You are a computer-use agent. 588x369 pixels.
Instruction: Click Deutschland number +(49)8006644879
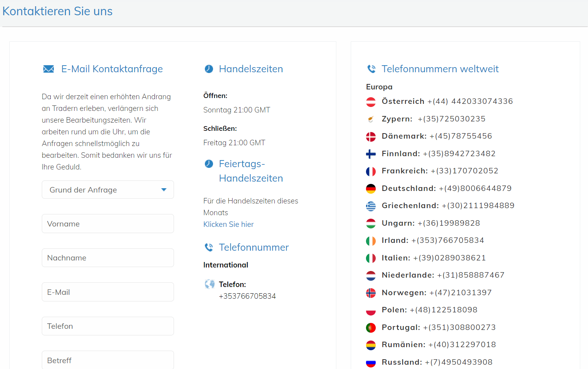475,188
